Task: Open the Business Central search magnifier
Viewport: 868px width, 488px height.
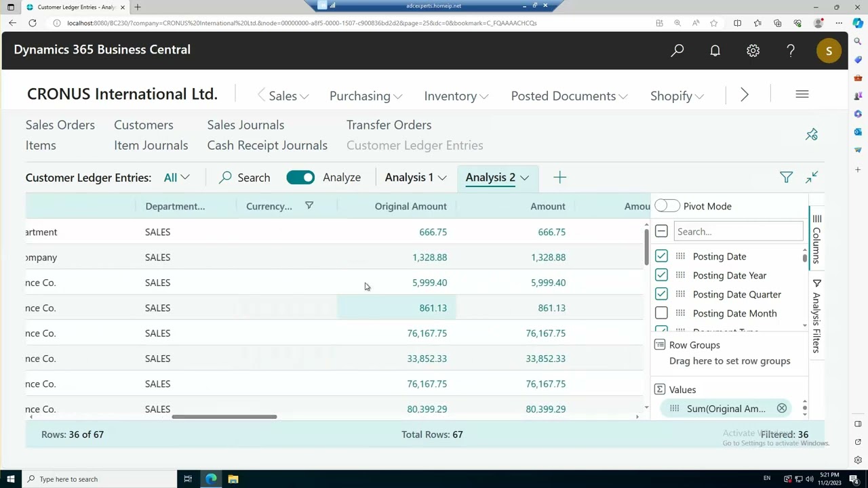Action: pos(677,50)
